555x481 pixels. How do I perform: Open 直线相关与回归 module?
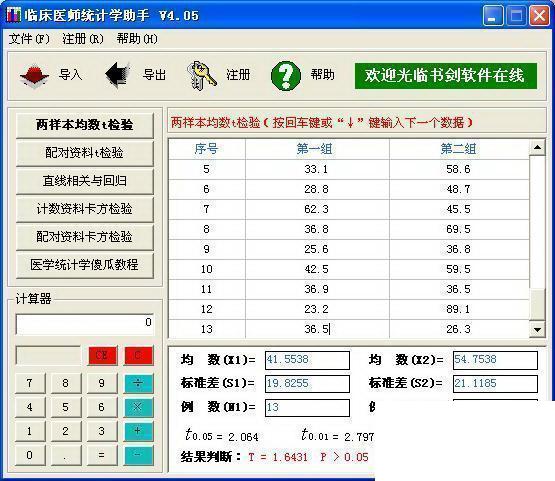point(85,181)
